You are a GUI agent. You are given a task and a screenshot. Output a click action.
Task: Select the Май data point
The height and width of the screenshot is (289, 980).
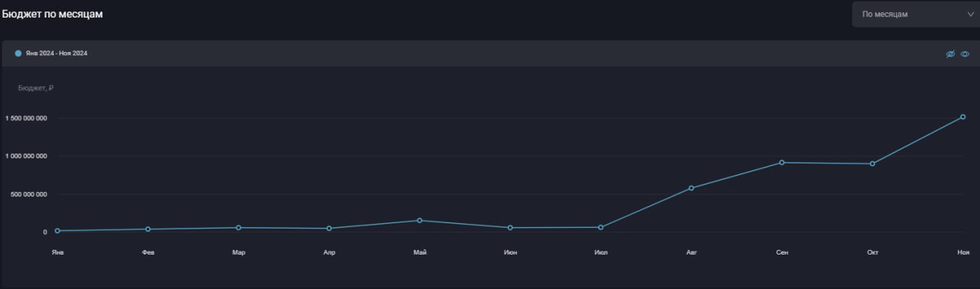coord(420,220)
